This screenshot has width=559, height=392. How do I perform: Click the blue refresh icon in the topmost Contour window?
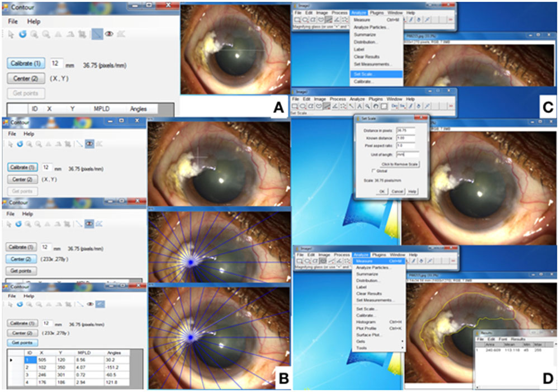click(23, 34)
